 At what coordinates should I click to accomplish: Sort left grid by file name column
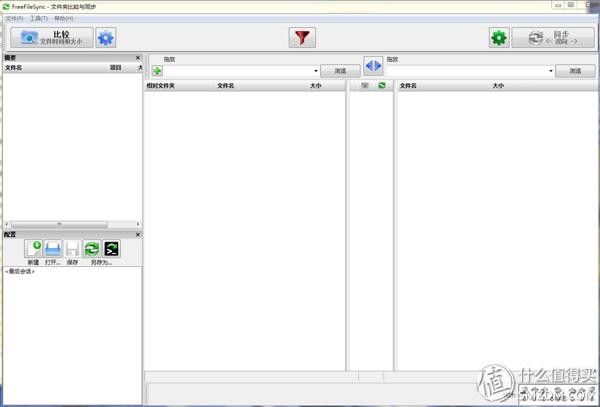pyautogui.click(x=226, y=86)
